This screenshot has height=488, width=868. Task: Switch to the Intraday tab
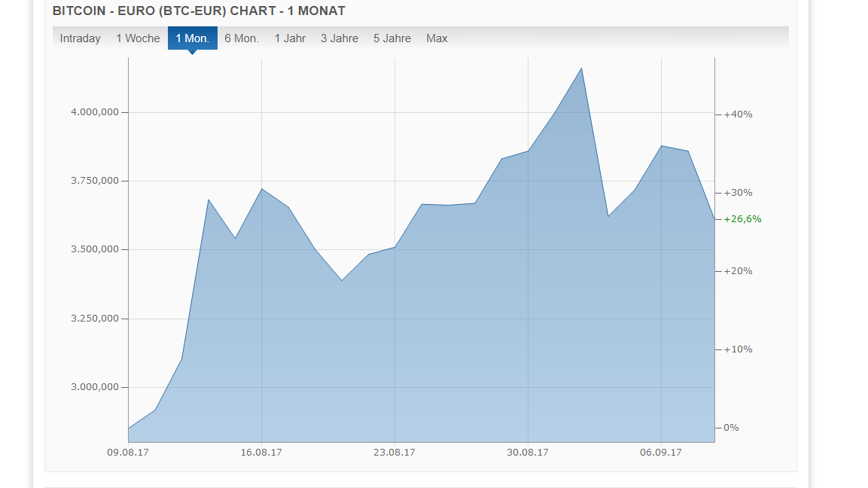81,38
